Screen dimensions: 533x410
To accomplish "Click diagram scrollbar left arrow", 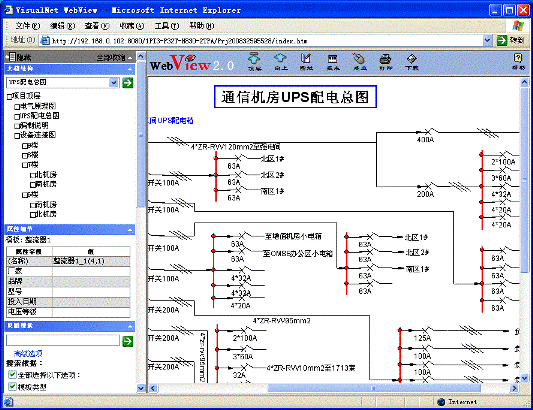I will [x=153, y=388].
